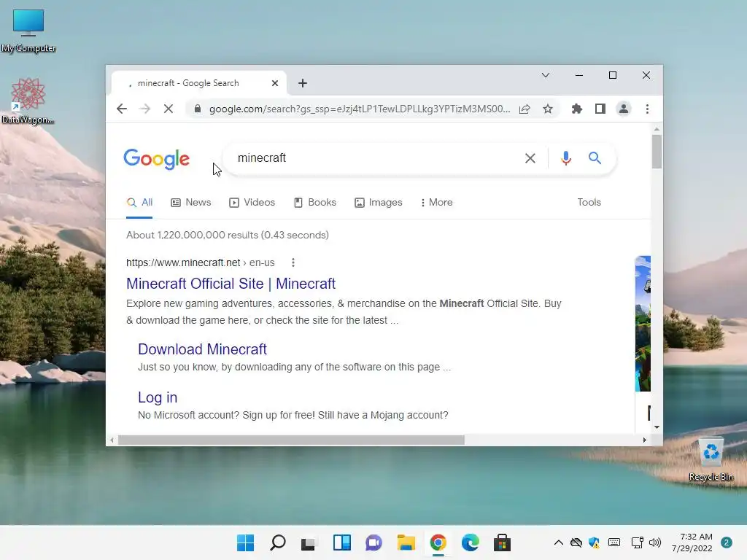Go back using Chrome's back arrow
This screenshot has width=747, height=560.
122,109
